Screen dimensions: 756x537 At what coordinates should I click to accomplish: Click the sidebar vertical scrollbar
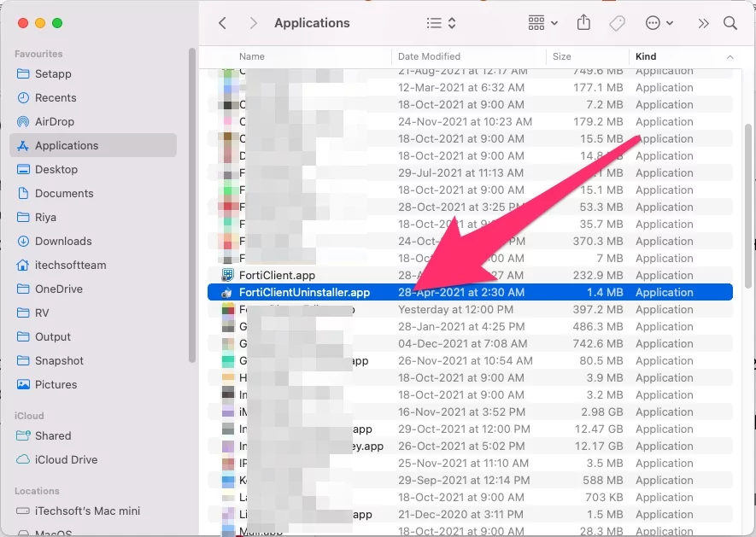tap(192, 205)
